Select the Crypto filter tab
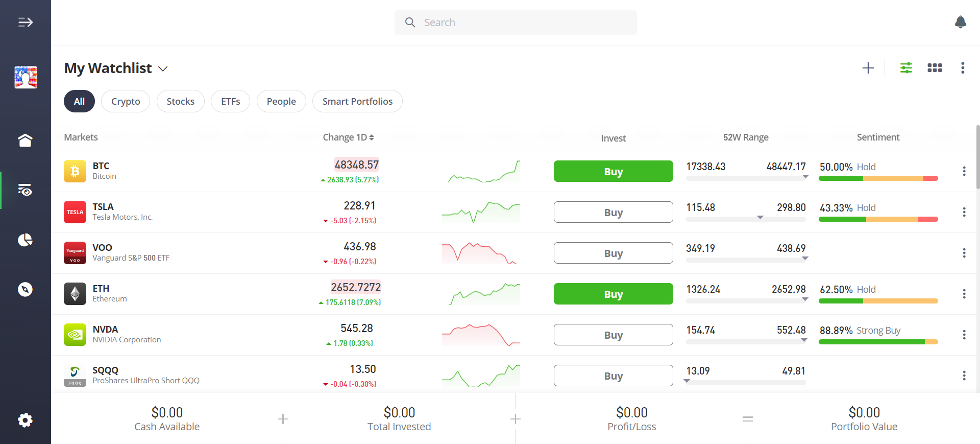 point(126,101)
